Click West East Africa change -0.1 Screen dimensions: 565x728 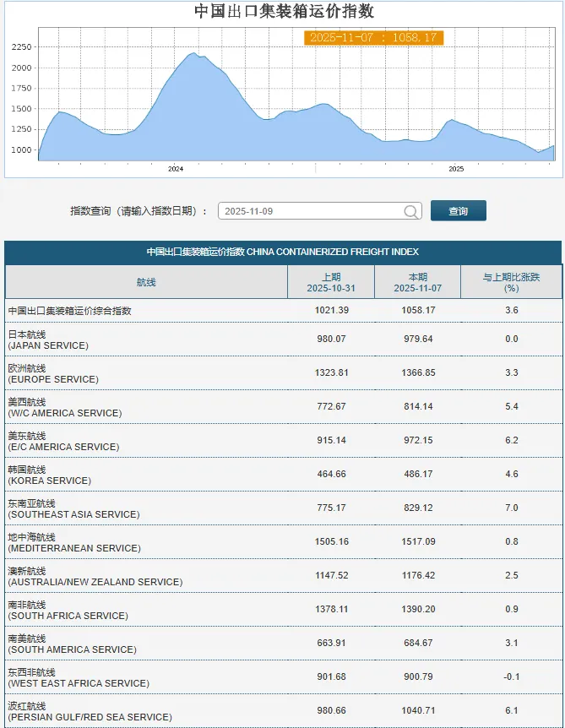[x=512, y=677]
